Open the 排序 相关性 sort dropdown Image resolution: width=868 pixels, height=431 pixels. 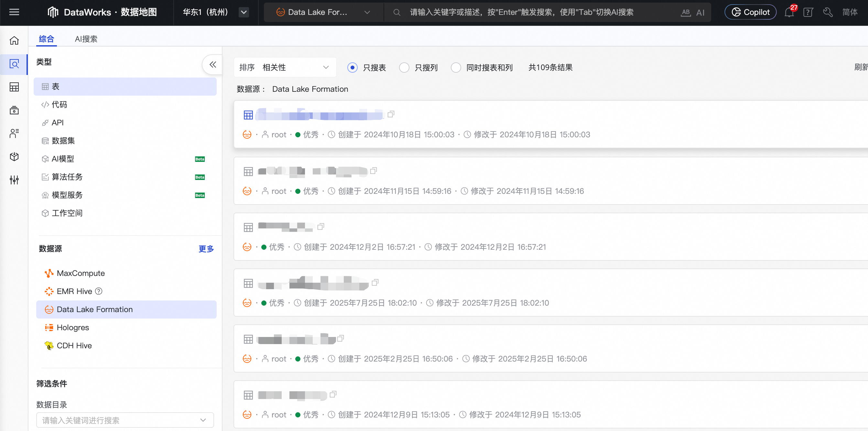coord(285,68)
